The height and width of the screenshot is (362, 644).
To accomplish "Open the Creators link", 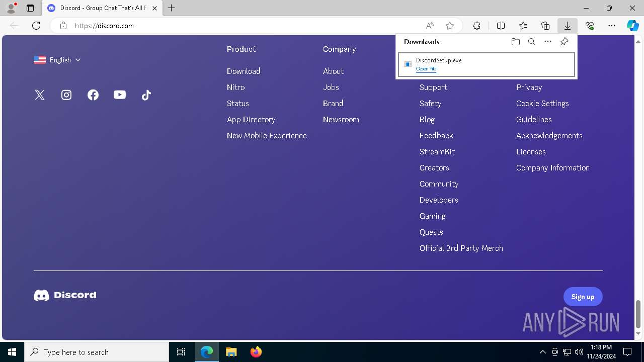I will pos(434,167).
